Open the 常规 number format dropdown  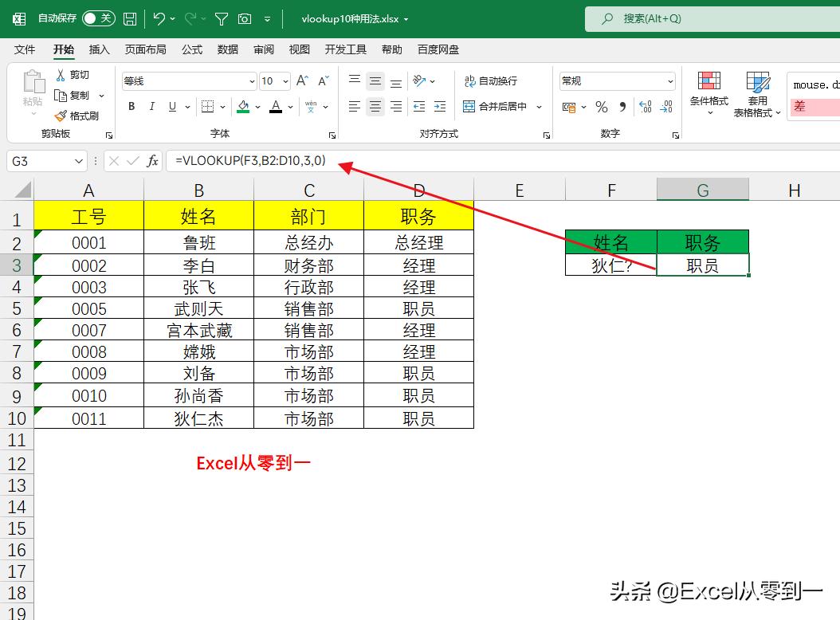[614, 80]
